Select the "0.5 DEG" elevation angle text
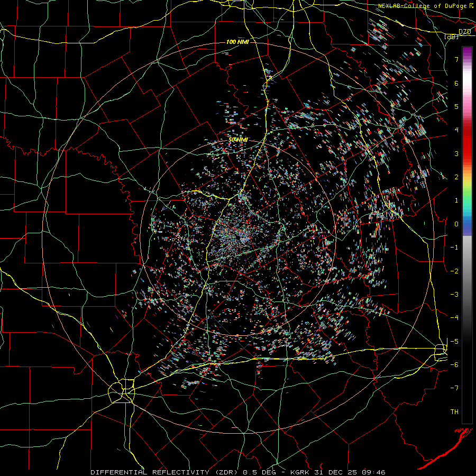The width and height of the screenshot is (476, 476). coord(260,472)
